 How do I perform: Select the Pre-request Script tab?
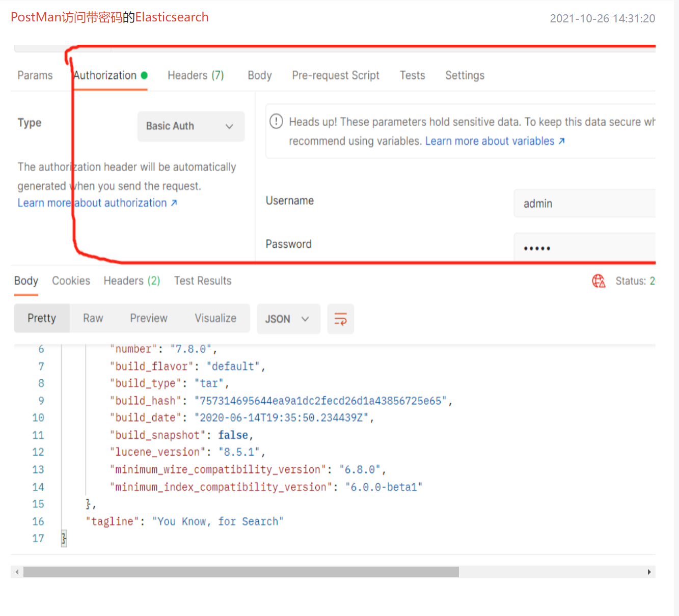point(335,75)
